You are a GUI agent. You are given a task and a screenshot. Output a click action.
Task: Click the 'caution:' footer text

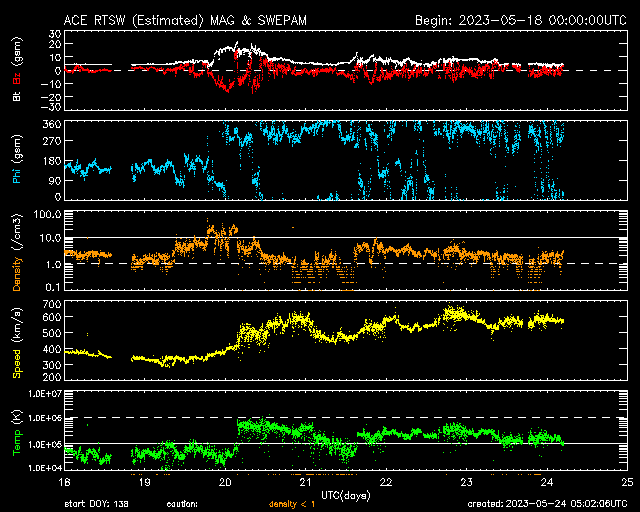coord(182,504)
